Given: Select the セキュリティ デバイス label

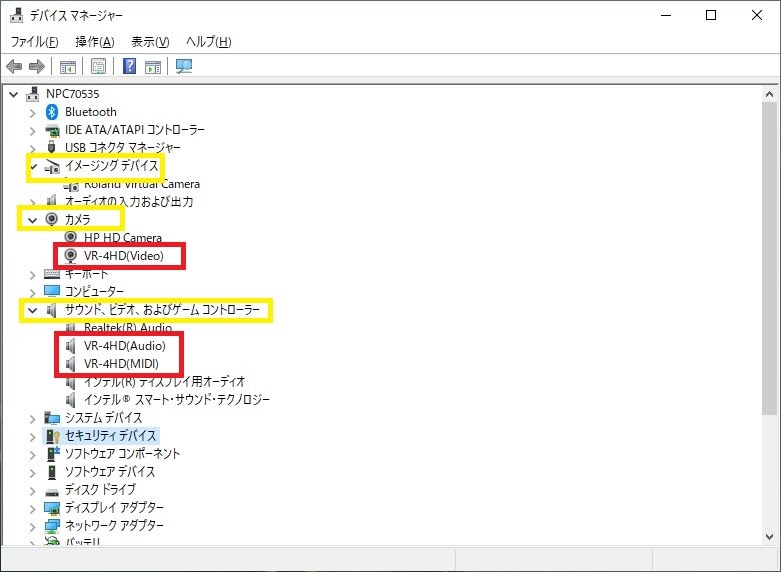Looking at the screenshot, I should tap(111, 435).
